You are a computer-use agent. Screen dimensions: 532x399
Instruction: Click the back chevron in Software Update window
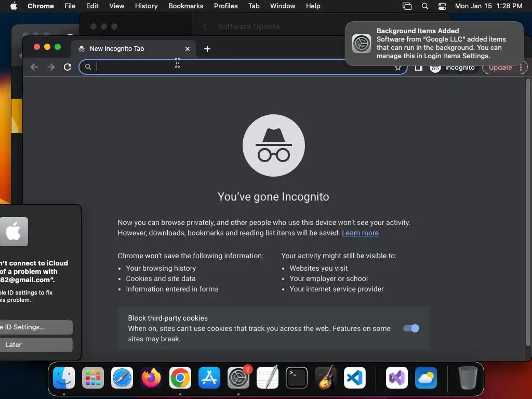tap(205, 26)
